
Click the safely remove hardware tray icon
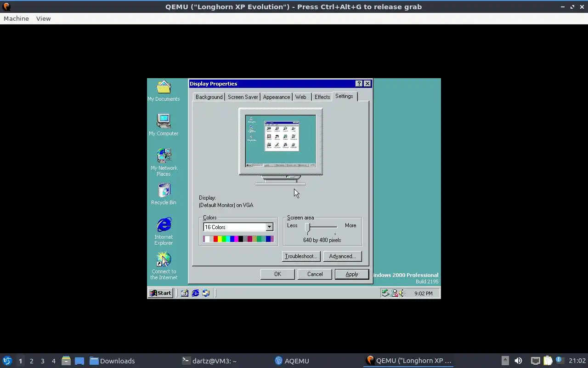385,293
